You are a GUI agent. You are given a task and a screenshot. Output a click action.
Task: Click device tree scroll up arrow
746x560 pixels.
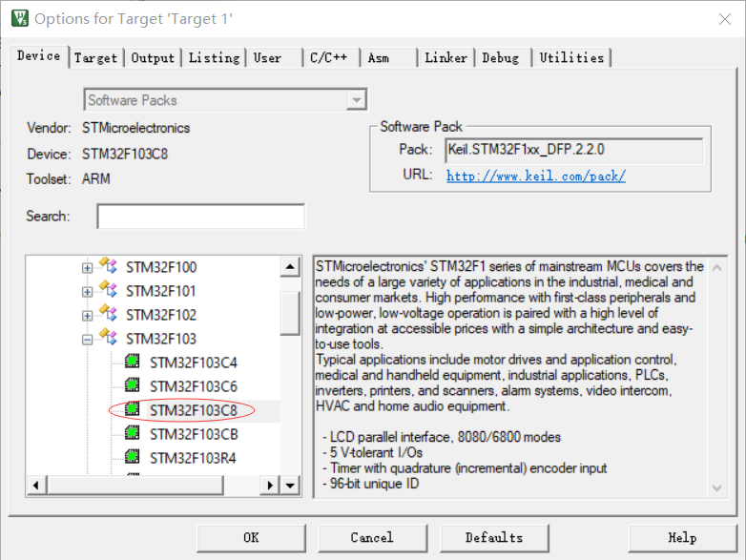(290, 267)
